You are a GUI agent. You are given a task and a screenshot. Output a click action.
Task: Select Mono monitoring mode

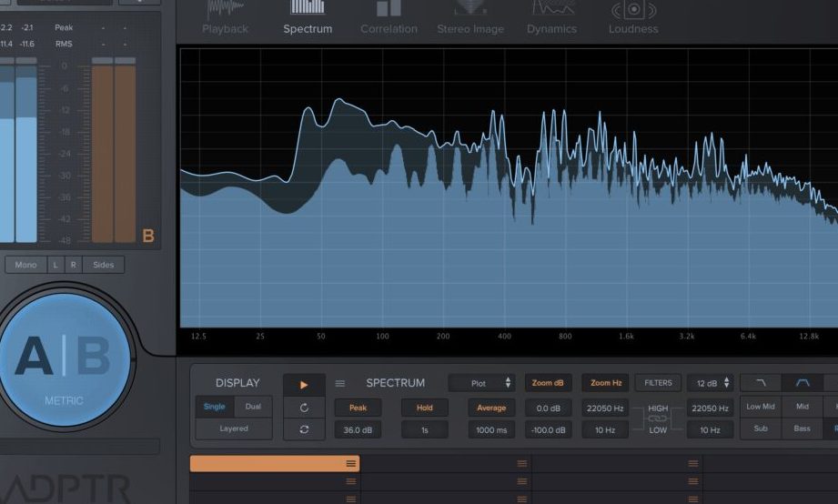coord(25,265)
